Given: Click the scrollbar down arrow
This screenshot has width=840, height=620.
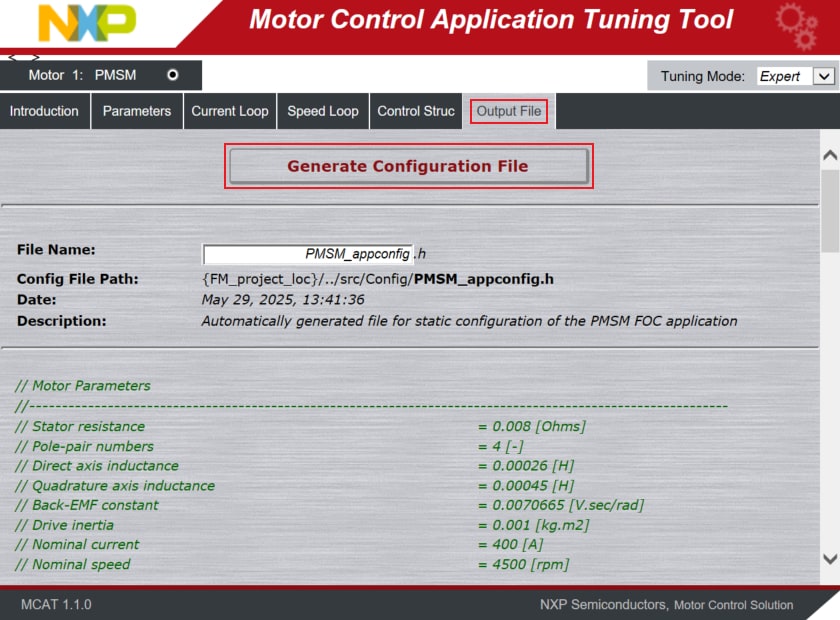Looking at the screenshot, I should (x=829, y=559).
